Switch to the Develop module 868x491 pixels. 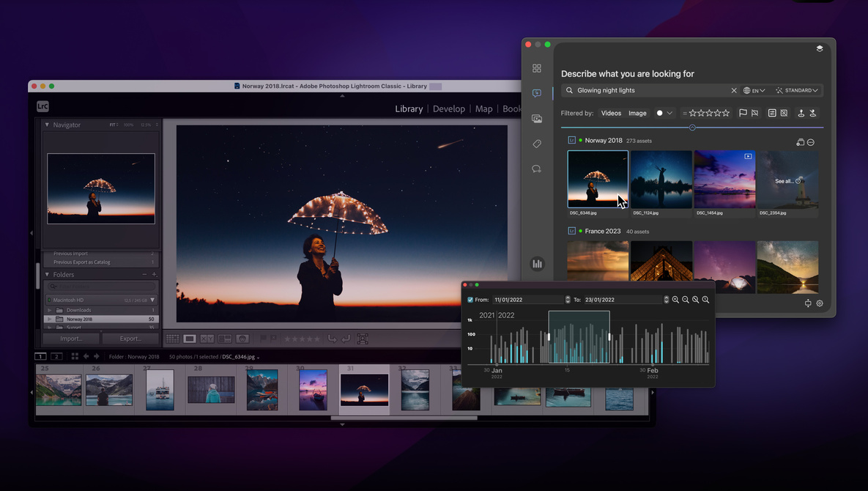(449, 109)
